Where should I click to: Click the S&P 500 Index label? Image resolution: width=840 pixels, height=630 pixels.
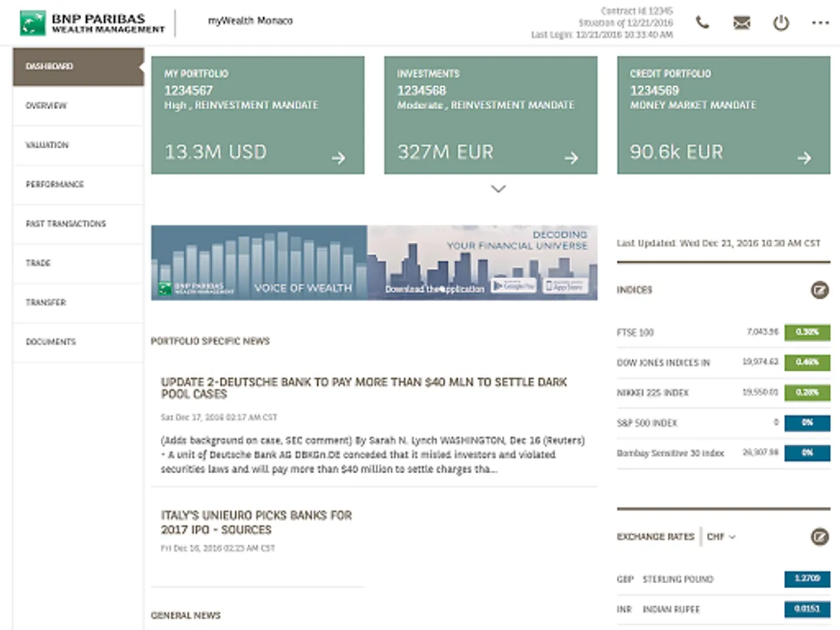point(647,423)
